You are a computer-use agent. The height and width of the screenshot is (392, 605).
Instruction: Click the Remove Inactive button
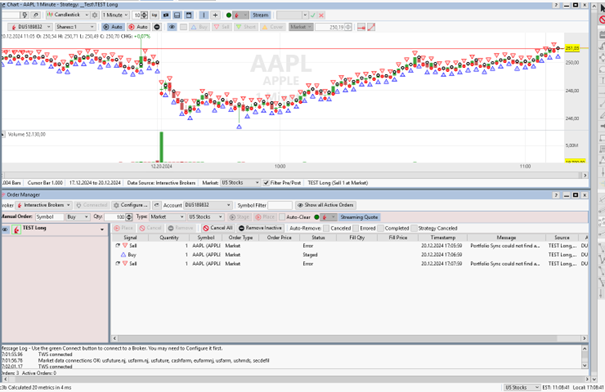(x=260, y=228)
